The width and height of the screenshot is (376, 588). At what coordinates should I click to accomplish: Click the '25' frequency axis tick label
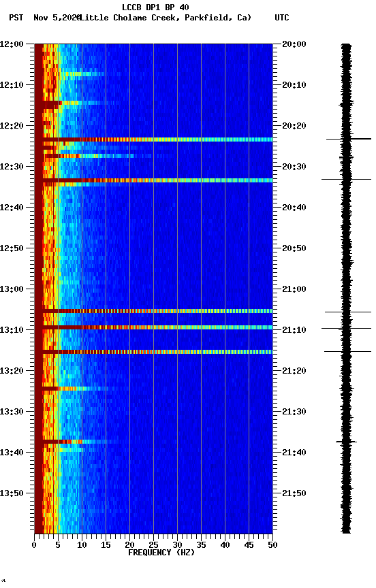click(153, 545)
